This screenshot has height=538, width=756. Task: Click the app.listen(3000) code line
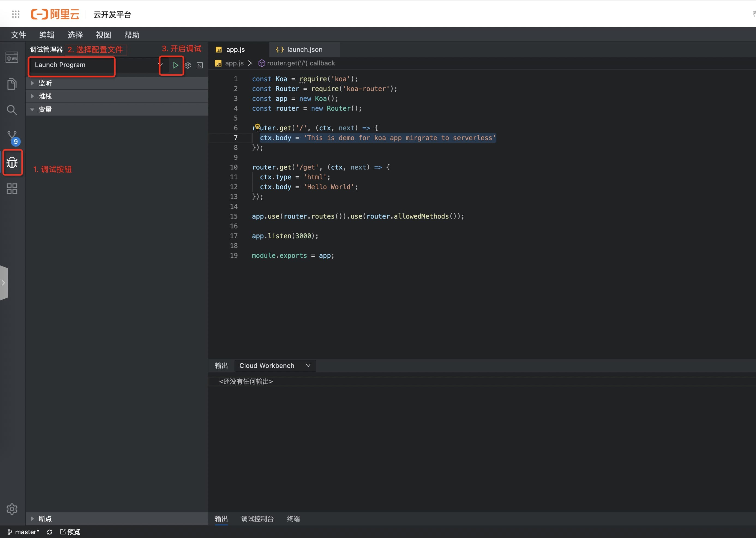(x=285, y=236)
